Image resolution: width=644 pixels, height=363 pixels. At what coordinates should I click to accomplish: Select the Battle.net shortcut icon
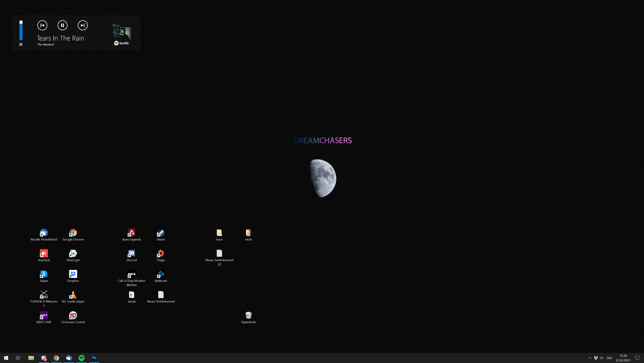point(161,274)
